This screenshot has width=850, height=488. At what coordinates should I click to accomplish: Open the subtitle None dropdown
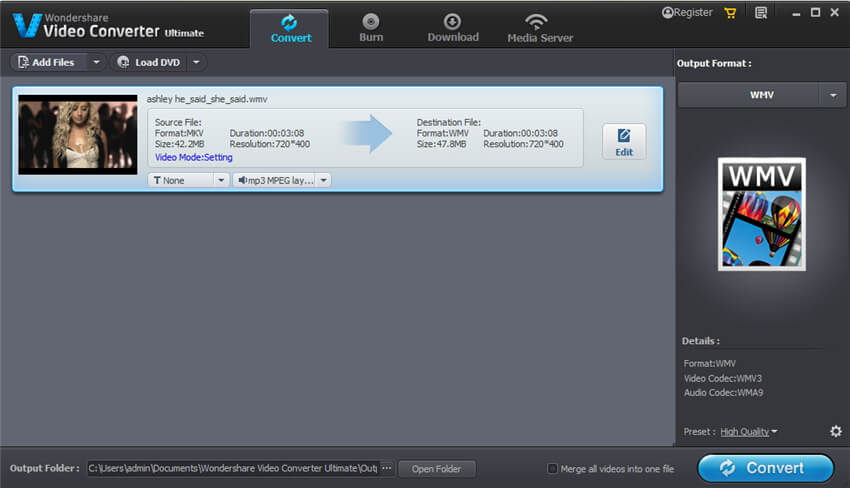tap(188, 180)
